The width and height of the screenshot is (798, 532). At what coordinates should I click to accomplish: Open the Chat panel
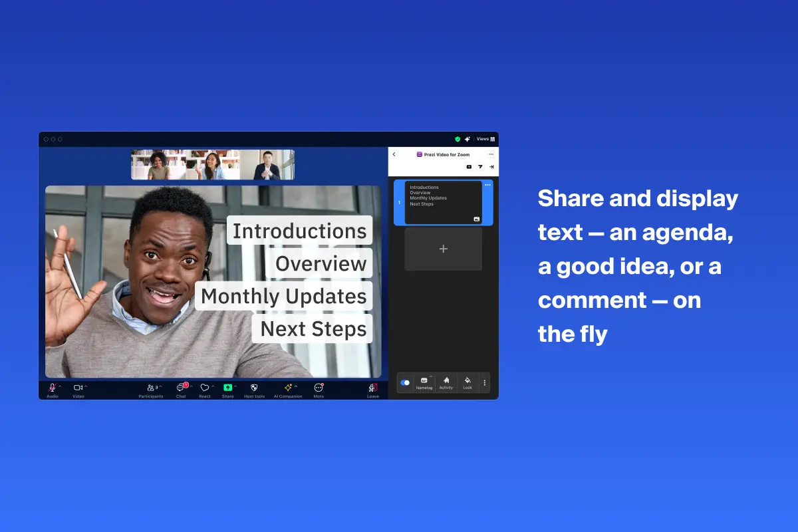click(180, 387)
